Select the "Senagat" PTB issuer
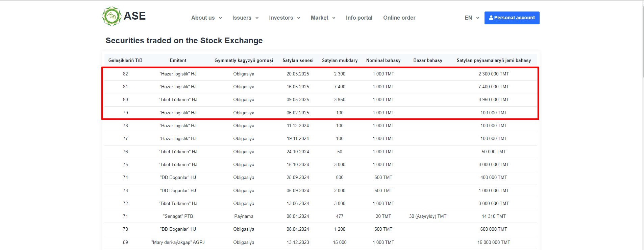 [178, 216]
